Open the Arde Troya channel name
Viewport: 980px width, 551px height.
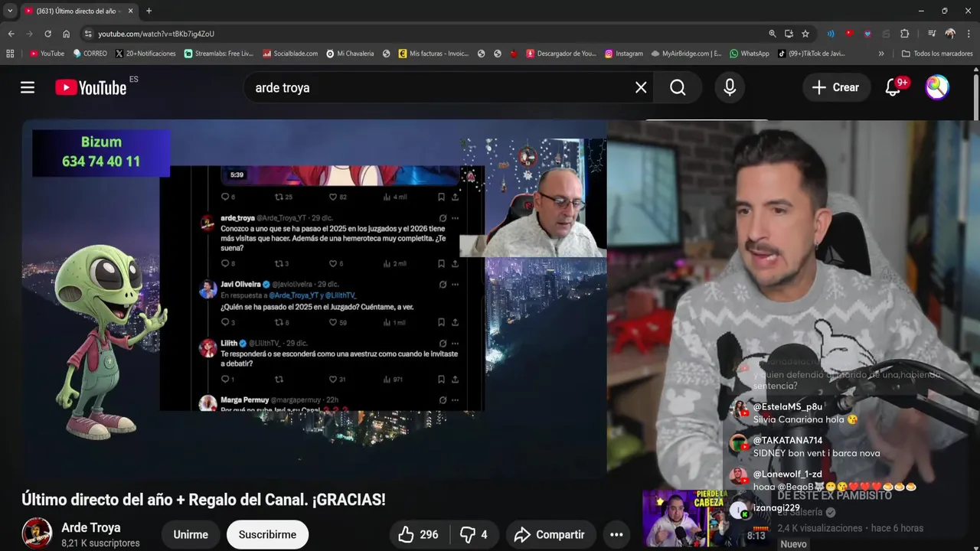point(90,527)
